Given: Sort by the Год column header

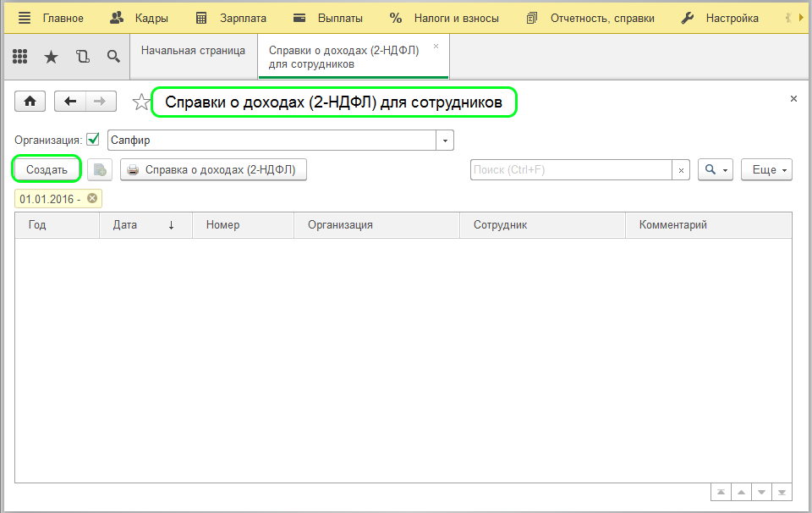Looking at the screenshot, I should point(57,225).
